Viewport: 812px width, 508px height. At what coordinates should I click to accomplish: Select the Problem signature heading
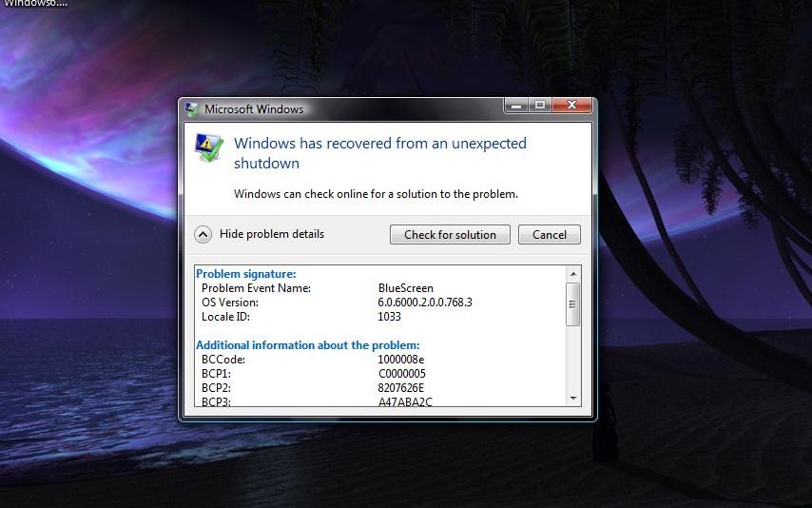pyautogui.click(x=246, y=274)
